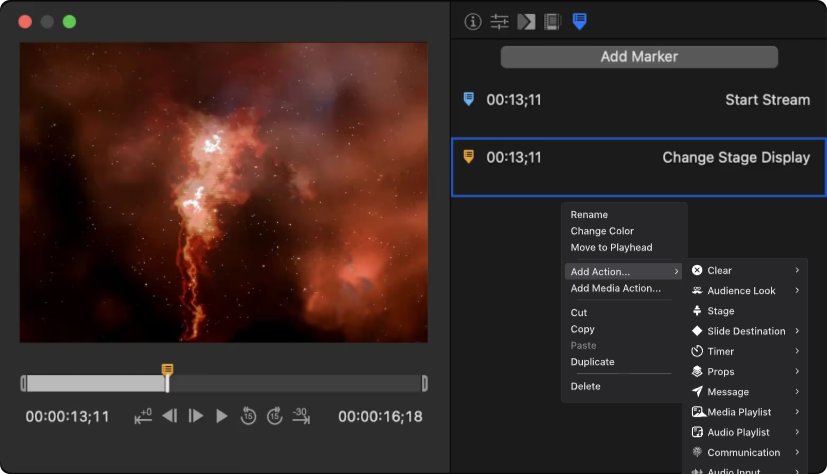827x474 pixels.
Task: Click the nebula video preview
Action: click(224, 192)
